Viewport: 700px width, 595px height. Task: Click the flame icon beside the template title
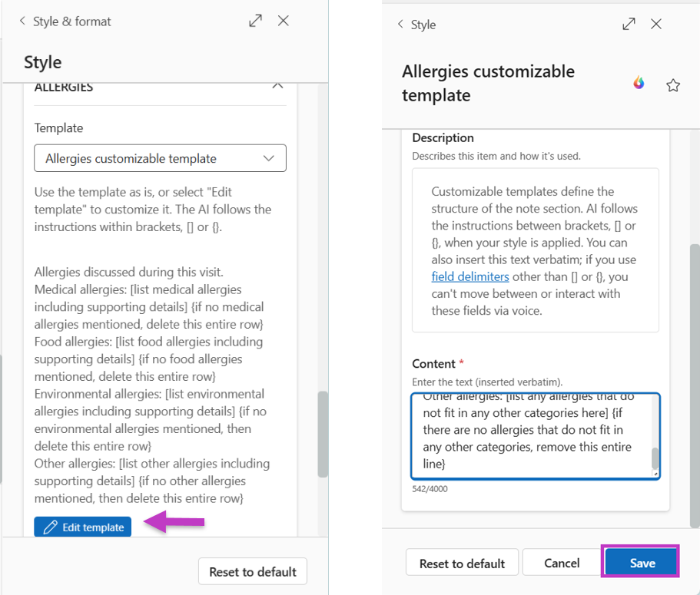click(x=639, y=83)
